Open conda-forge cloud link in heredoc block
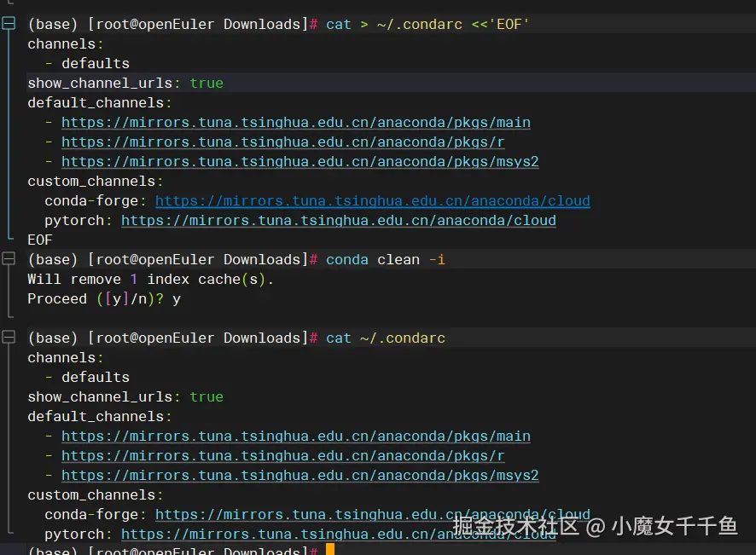The image size is (756, 555). (x=372, y=201)
